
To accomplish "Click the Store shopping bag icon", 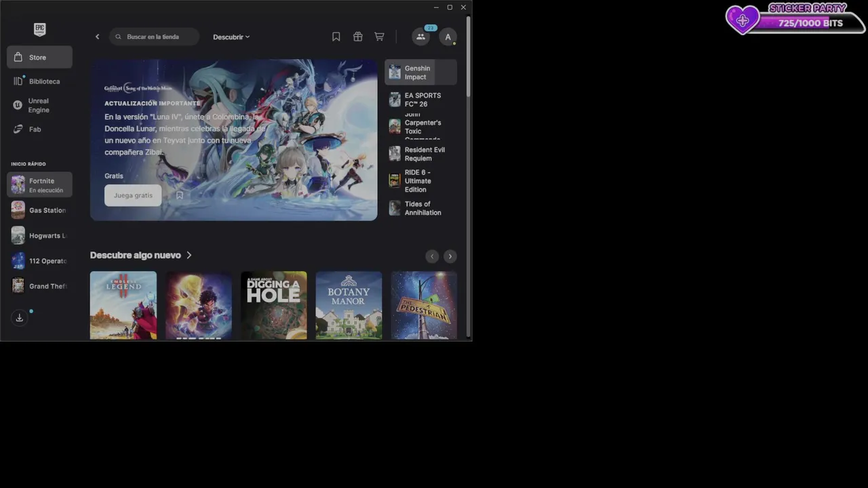I will point(18,58).
